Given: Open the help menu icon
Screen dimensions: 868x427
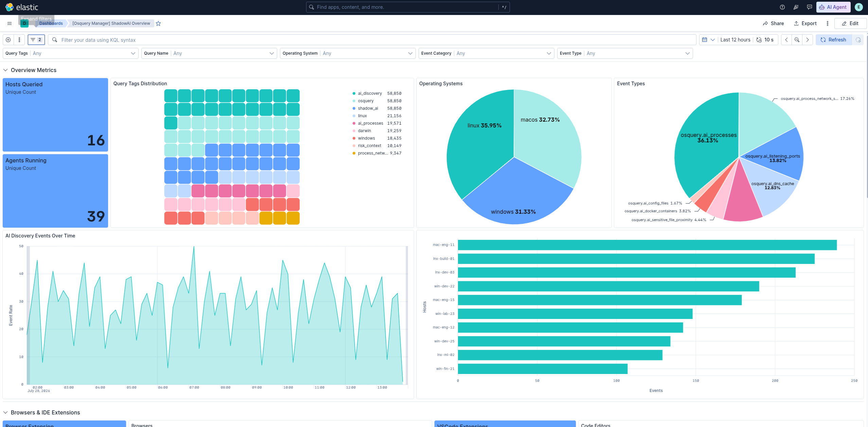Looking at the screenshot, I should pos(782,7).
